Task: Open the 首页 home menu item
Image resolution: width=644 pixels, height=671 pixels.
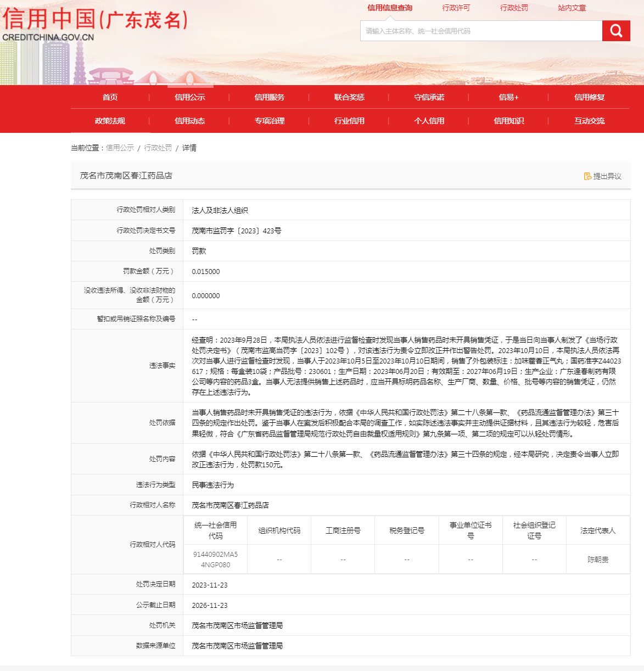Action: [110, 97]
